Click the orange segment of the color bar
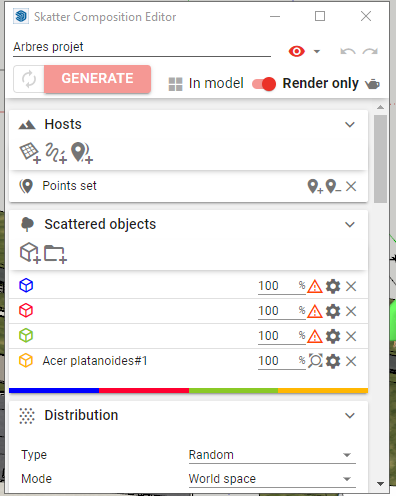 pyautogui.click(x=323, y=390)
